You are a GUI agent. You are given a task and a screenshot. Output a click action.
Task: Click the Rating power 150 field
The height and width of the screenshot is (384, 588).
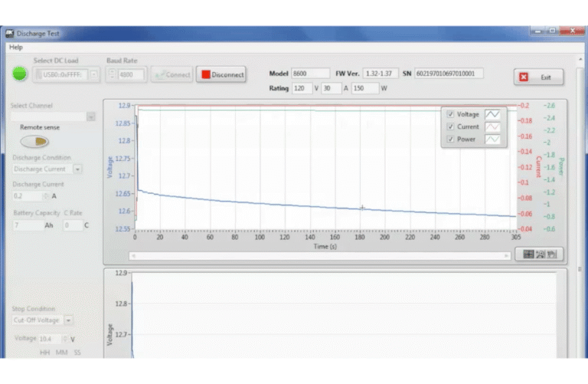click(365, 88)
